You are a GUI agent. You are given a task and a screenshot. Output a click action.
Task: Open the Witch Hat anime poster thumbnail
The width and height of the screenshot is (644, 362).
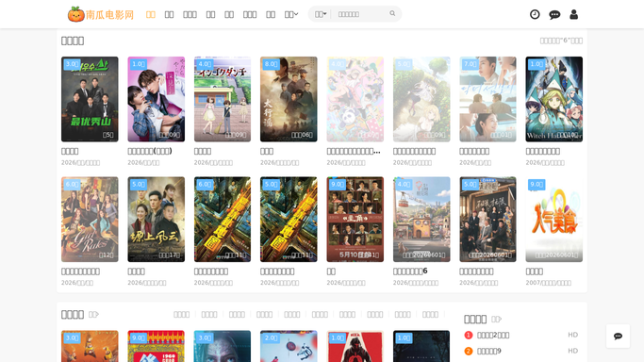pos(554,99)
